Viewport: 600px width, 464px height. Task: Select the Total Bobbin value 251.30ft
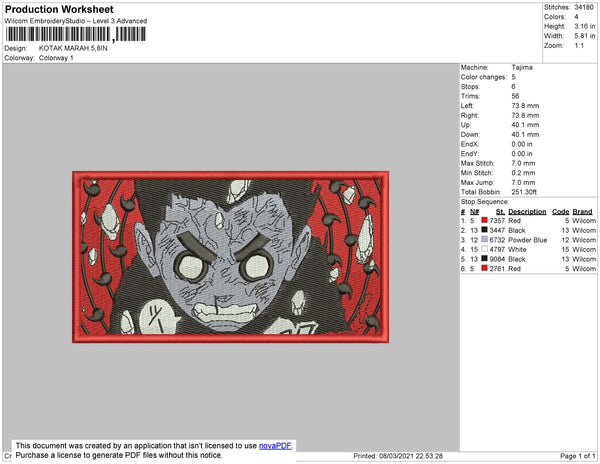[524, 192]
